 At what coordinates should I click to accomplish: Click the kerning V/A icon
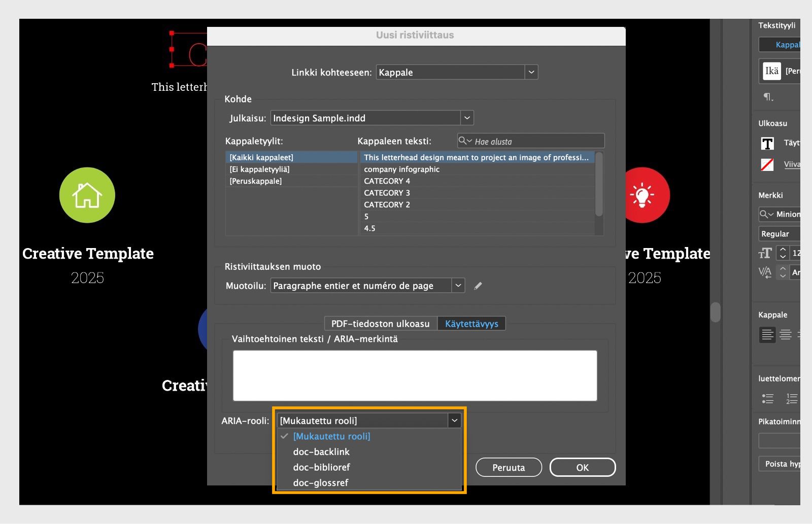[765, 272]
